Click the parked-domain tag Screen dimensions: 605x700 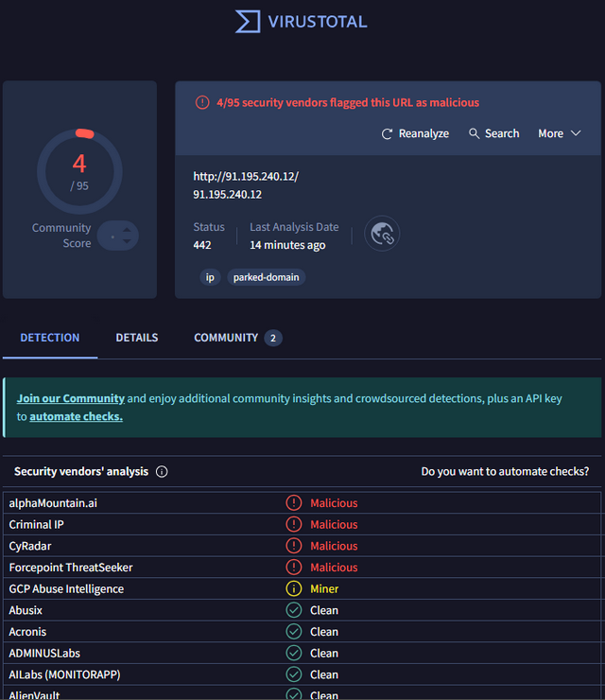[x=267, y=277]
